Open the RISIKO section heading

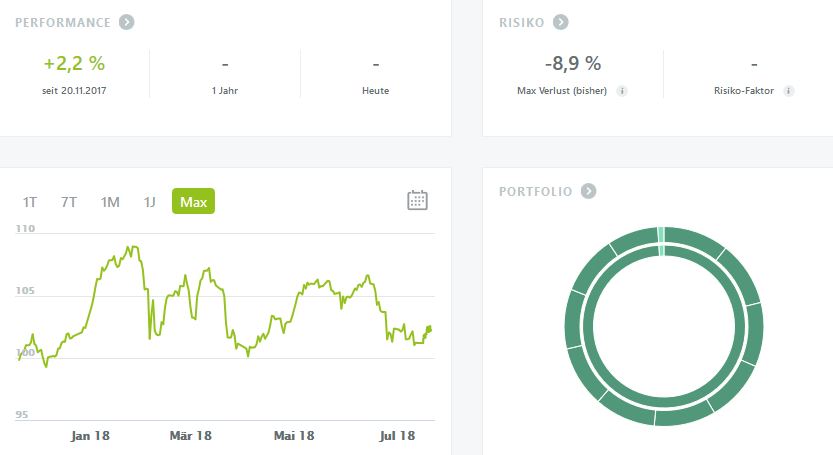pyautogui.click(x=521, y=22)
